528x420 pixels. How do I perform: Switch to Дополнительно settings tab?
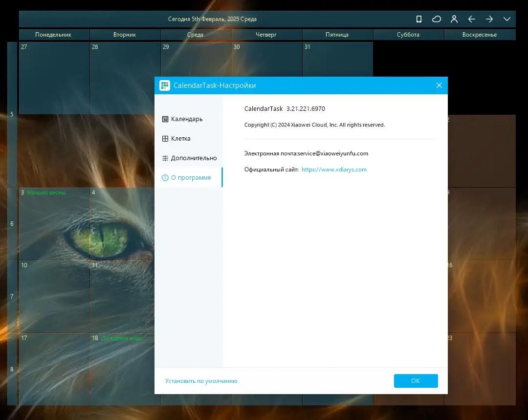(x=189, y=158)
